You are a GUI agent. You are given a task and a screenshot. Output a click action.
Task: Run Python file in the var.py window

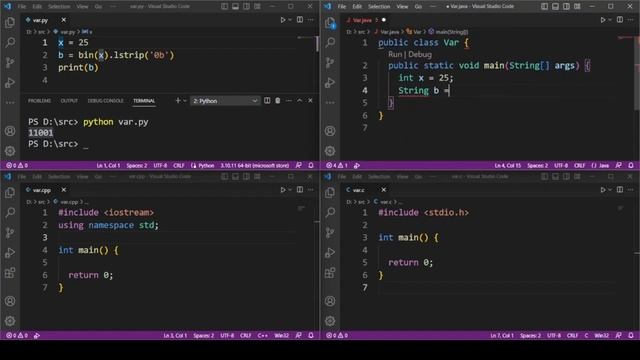283,20
